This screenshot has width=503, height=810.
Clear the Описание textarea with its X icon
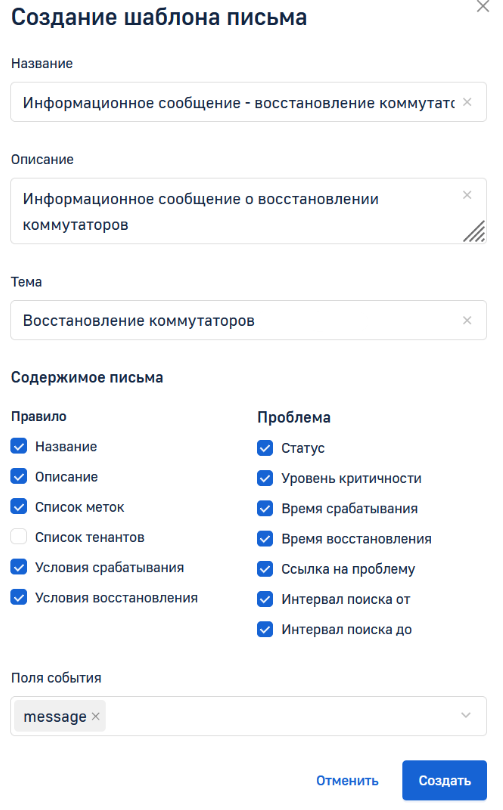(467, 195)
